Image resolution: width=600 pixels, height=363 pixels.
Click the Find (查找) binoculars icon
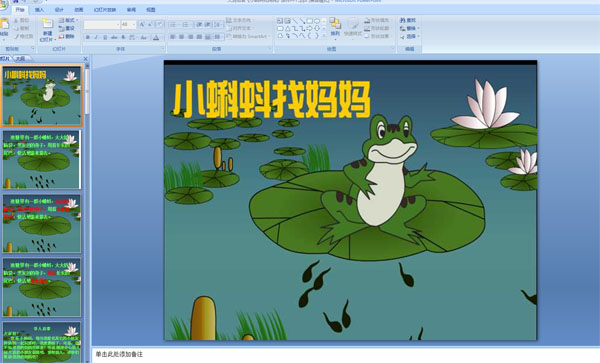tap(403, 20)
